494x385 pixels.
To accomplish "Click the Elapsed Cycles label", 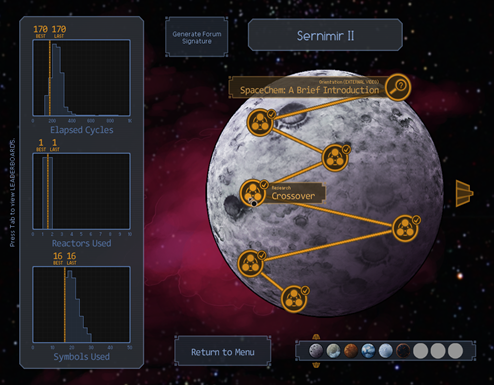I will 82,130.
